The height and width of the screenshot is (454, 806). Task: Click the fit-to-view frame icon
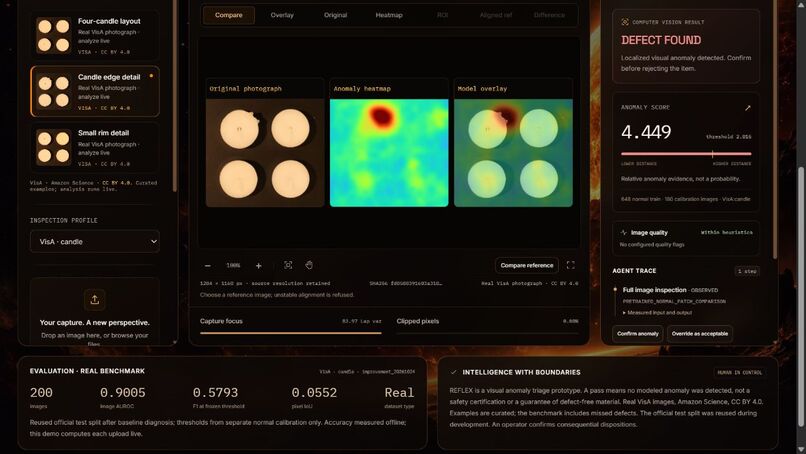point(288,265)
